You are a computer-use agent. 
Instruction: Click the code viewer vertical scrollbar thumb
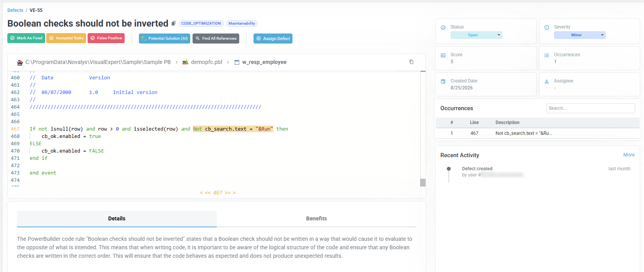pos(423,183)
